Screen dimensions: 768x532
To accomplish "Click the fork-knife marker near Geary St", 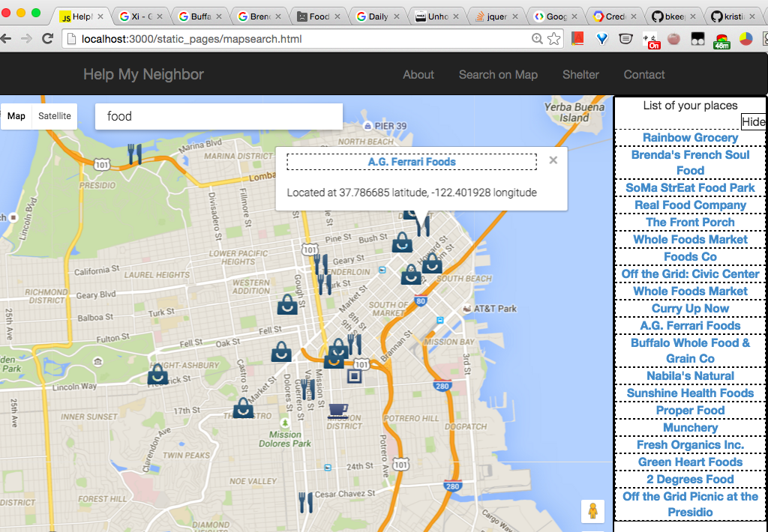I will click(320, 265).
